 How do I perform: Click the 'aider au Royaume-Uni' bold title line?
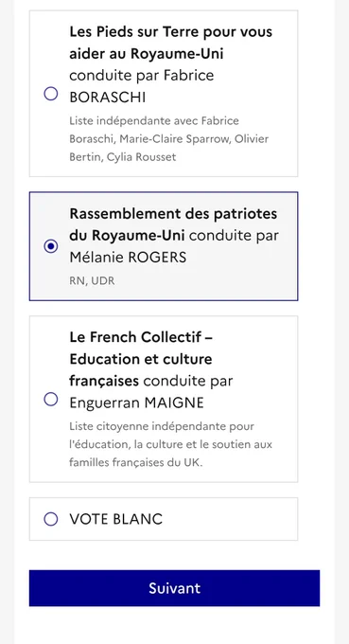(x=147, y=54)
